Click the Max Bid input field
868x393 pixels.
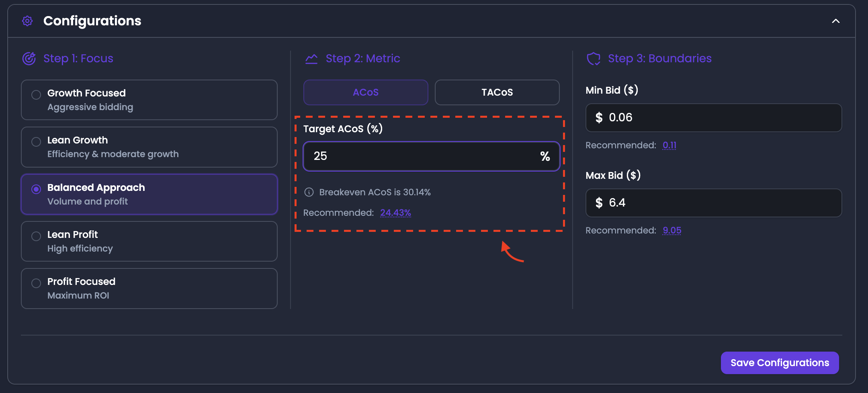coord(714,203)
